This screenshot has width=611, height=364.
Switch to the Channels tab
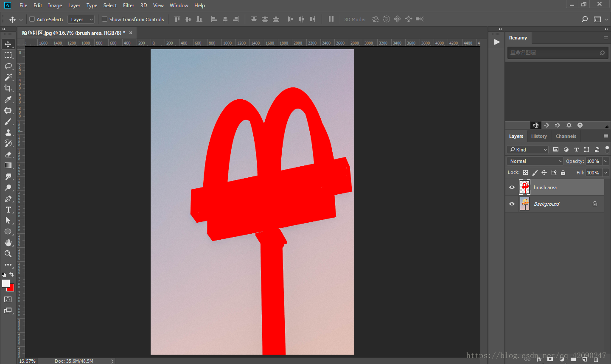pos(566,136)
